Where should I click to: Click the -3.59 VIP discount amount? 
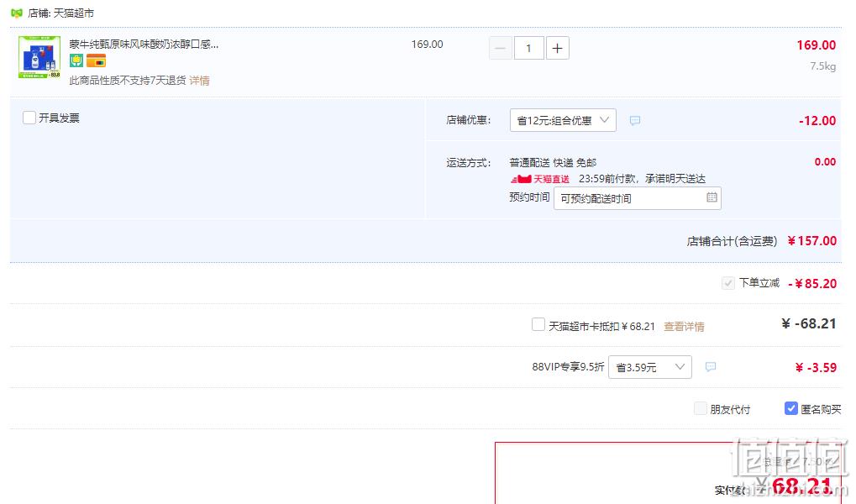click(x=816, y=367)
